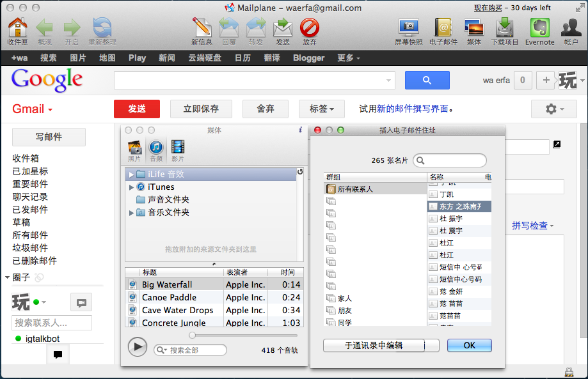
Task: Expand the iLife 音效 folder
Action: (x=131, y=174)
